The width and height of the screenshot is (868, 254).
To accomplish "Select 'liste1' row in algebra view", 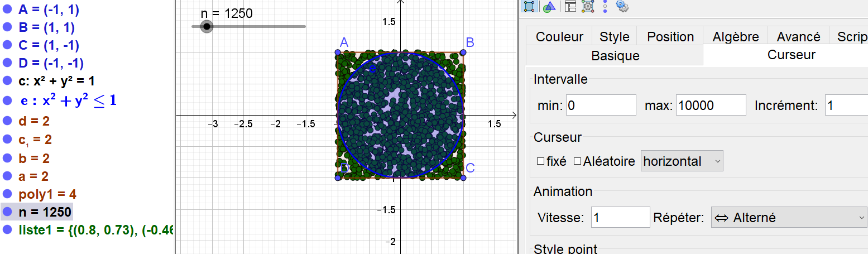I will click(x=96, y=230).
